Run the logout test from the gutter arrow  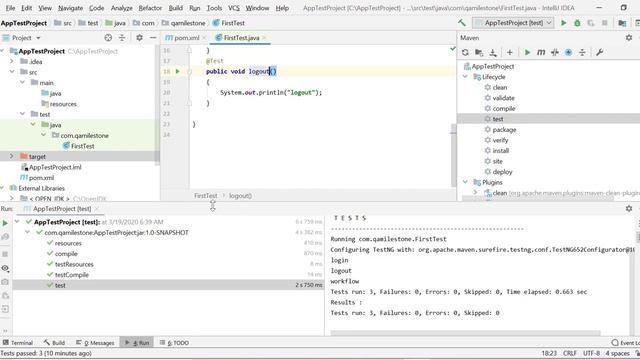[178, 71]
